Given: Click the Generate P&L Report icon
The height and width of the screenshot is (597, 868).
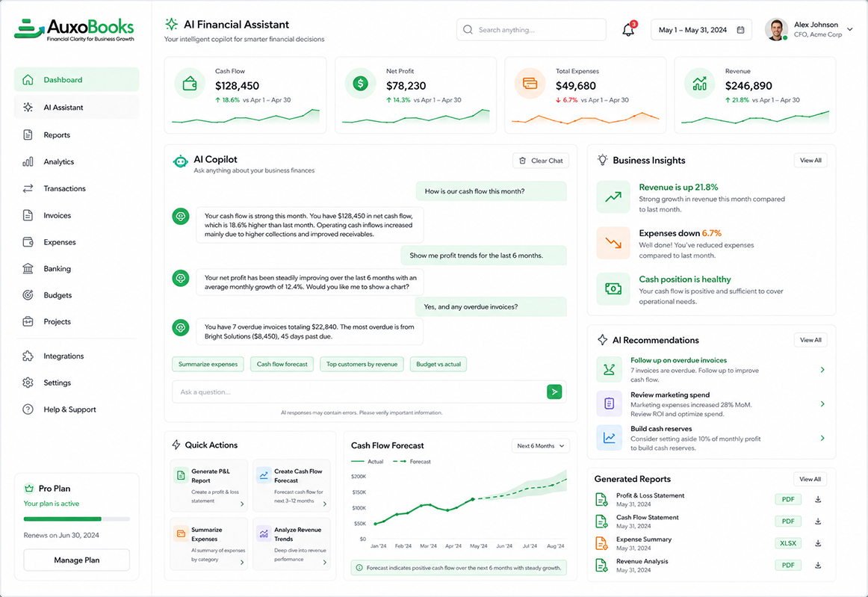Looking at the screenshot, I should tap(181, 475).
